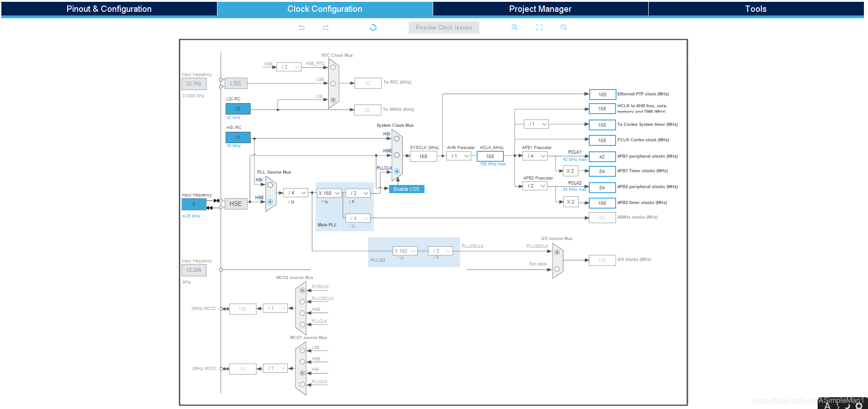Open the HSE_RTC /2 divider dropdown
This screenshot has width=868, height=409.
click(x=289, y=67)
